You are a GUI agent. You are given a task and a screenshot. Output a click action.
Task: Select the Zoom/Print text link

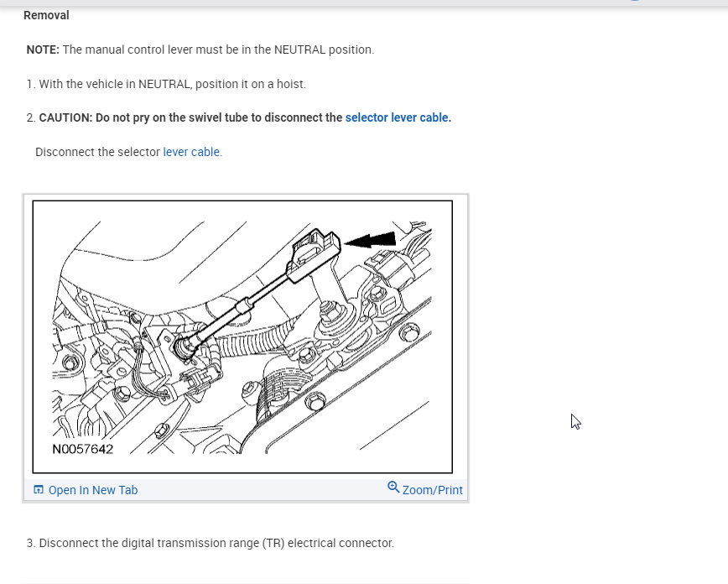(x=432, y=490)
